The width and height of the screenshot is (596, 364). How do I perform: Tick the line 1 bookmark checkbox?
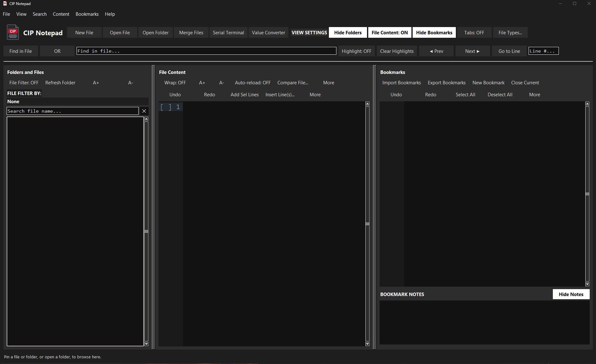(166, 107)
